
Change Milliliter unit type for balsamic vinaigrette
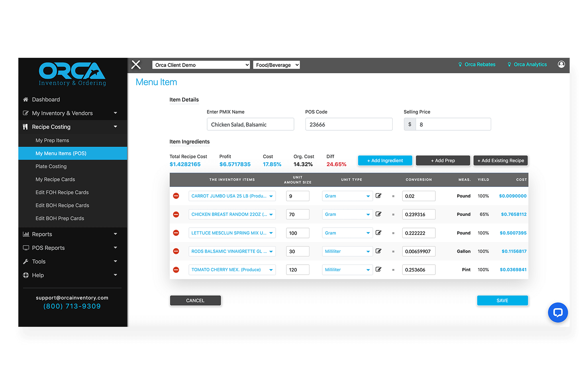(347, 251)
